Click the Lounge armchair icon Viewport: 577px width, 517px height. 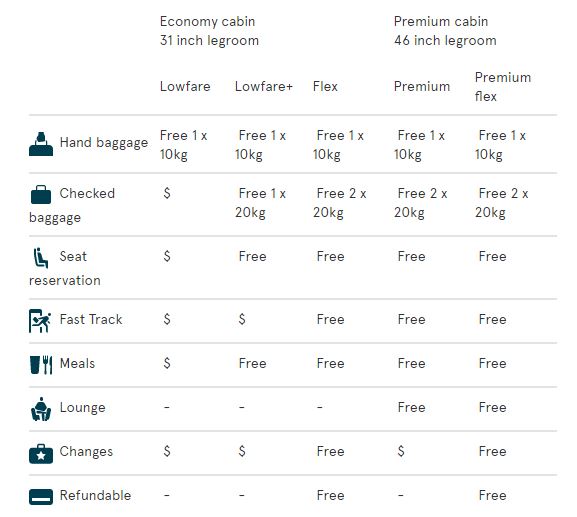41,409
